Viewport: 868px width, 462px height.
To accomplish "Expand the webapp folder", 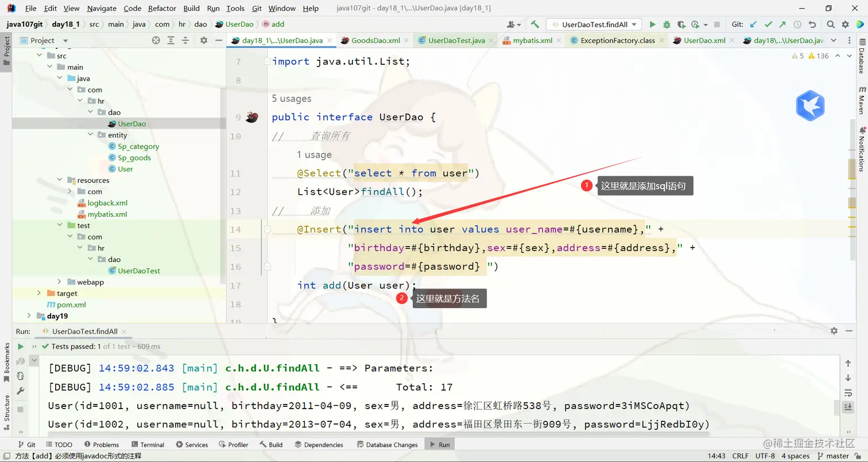I will coord(60,282).
